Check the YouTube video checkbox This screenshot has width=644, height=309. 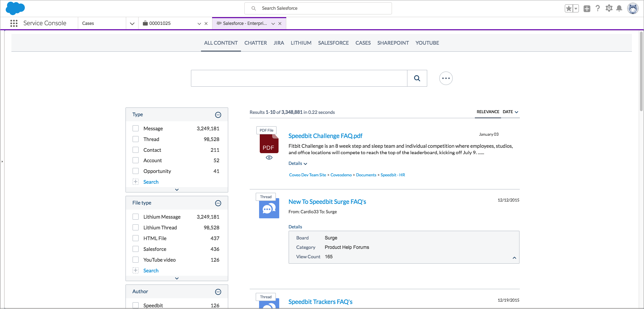[x=136, y=260]
